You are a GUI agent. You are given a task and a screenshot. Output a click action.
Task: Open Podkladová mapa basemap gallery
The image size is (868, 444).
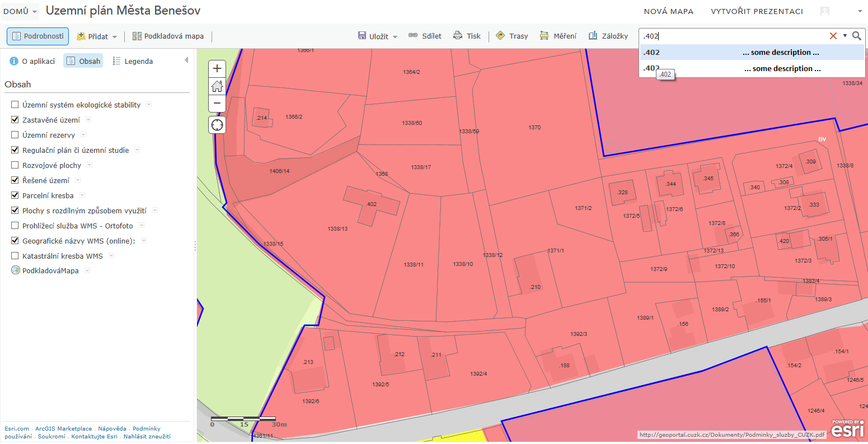tap(168, 36)
